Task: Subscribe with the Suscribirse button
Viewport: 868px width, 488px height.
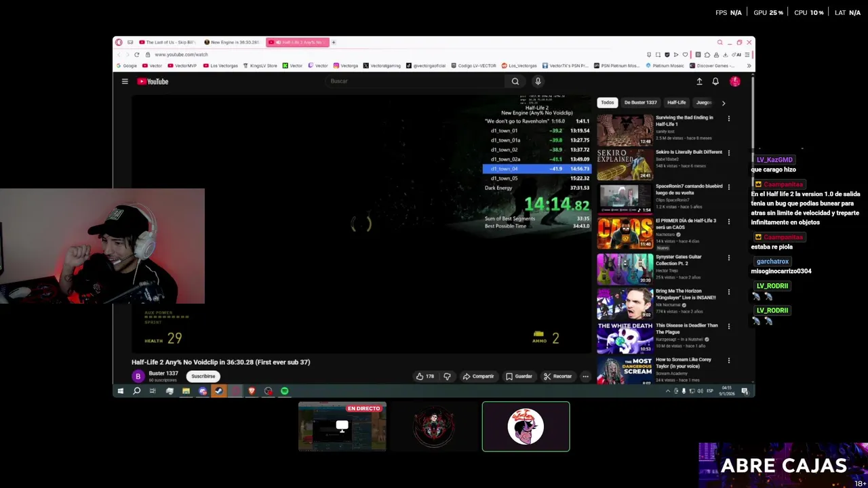Action: (x=203, y=376)
